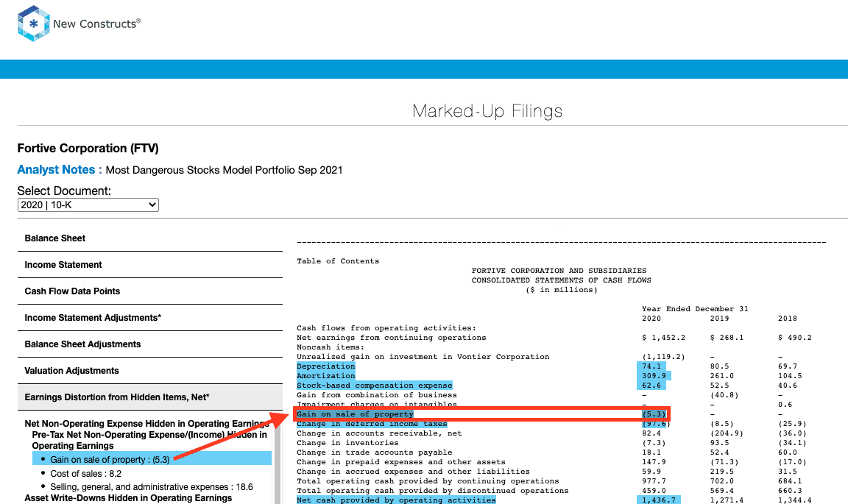Open the Balance Sheet Adjustments section
848x504 pixels.
[150, 344]
